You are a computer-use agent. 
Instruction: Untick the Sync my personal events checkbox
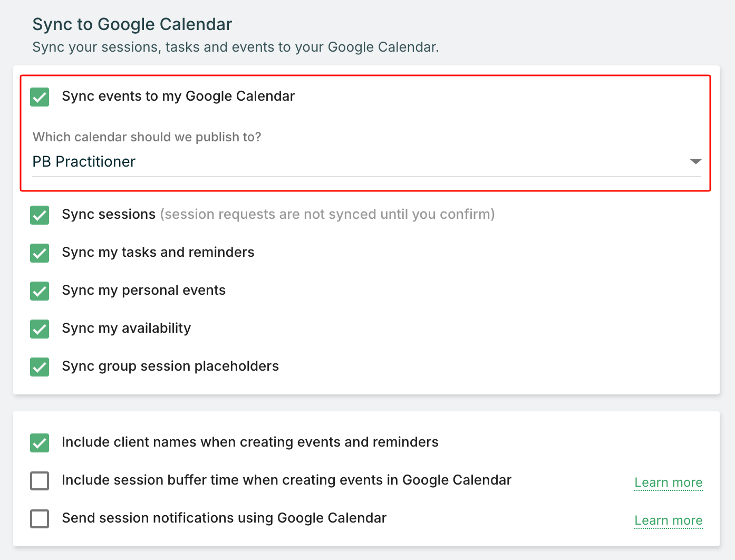point(40,291)
